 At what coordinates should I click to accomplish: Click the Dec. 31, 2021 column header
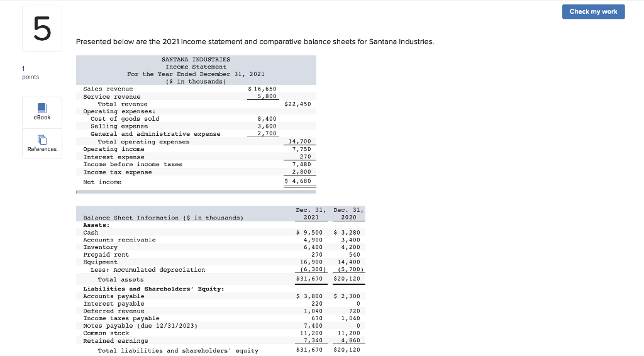(x=311, y=213)
